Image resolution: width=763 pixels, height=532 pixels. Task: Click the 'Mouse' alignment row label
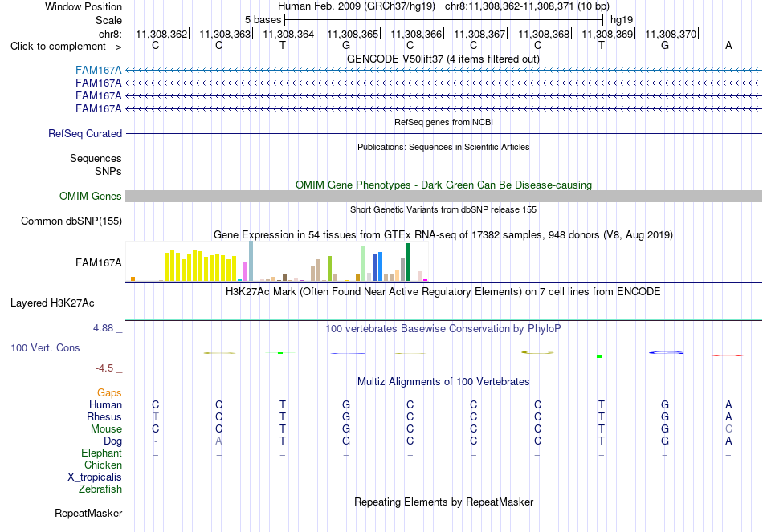106,429
